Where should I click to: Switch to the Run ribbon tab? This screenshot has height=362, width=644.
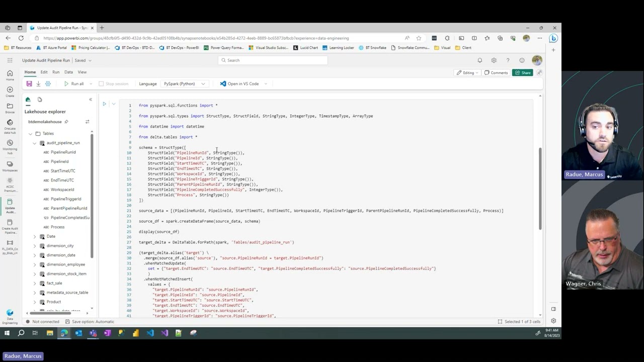click(x=56, y=72)
